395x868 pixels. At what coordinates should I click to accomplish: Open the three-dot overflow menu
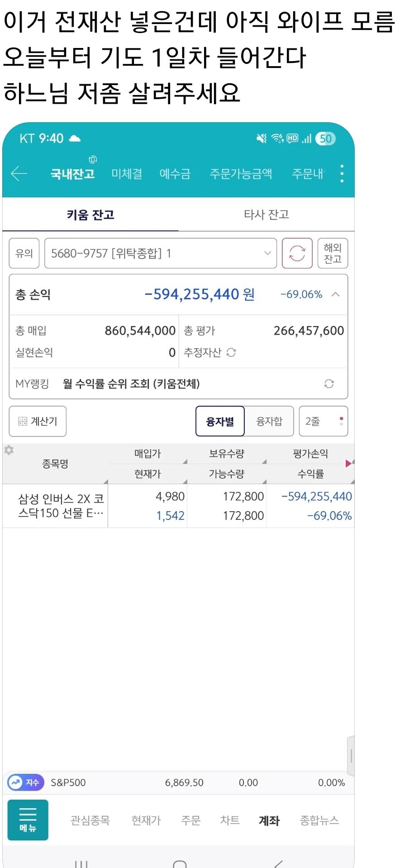[x=342, y=173]
